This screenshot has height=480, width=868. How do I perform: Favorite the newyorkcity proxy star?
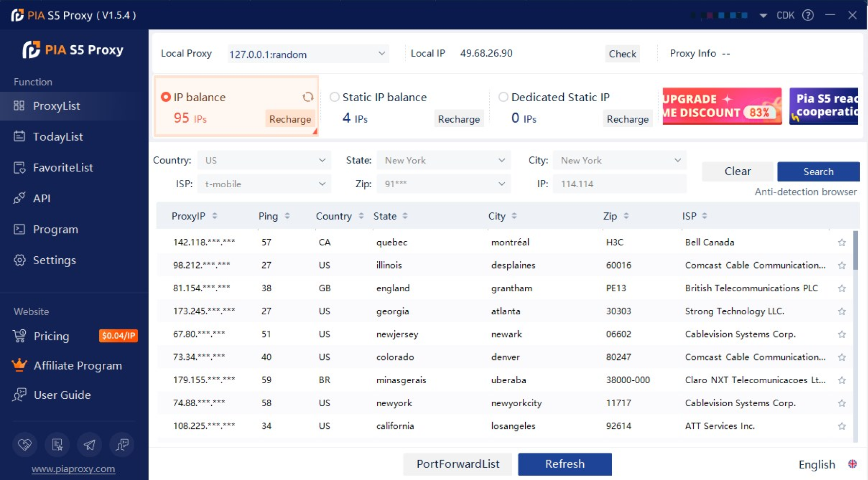point(842,403)
